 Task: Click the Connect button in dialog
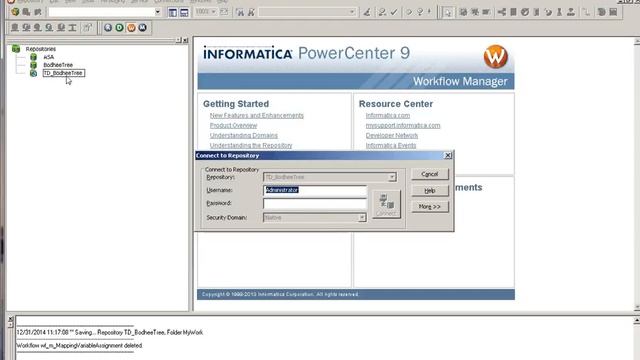click(386, 204)
